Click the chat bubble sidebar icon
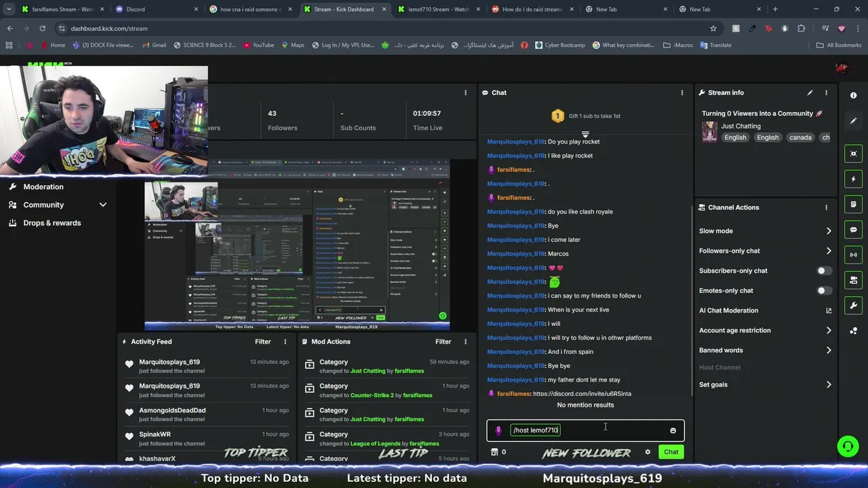This screenshot has width=868, height=488. (x=854, y=230)
